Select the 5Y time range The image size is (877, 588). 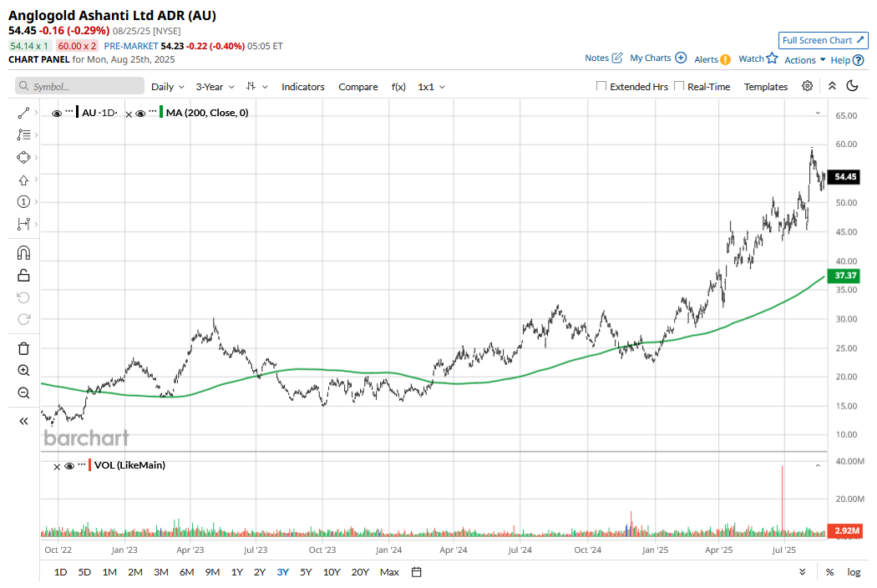pyautogui.click(x=306, y=572)
